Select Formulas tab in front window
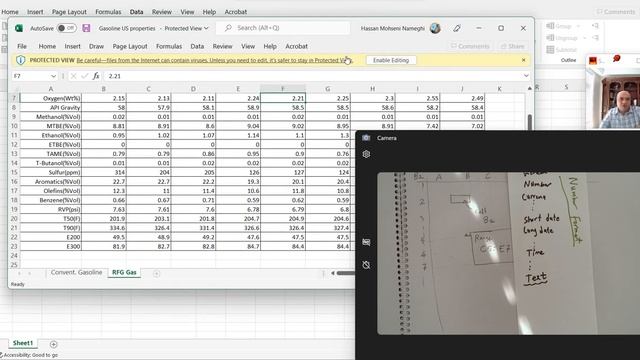The height and width of the screenshot is (360, 640). pos(169,47)
